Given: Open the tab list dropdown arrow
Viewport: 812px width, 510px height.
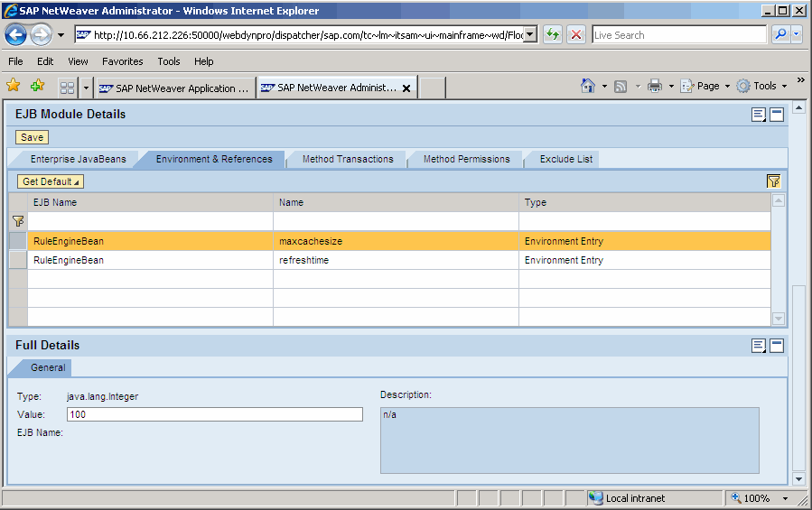Looking at the screenshot, I should pyautogui.click(x=86, y=88).
